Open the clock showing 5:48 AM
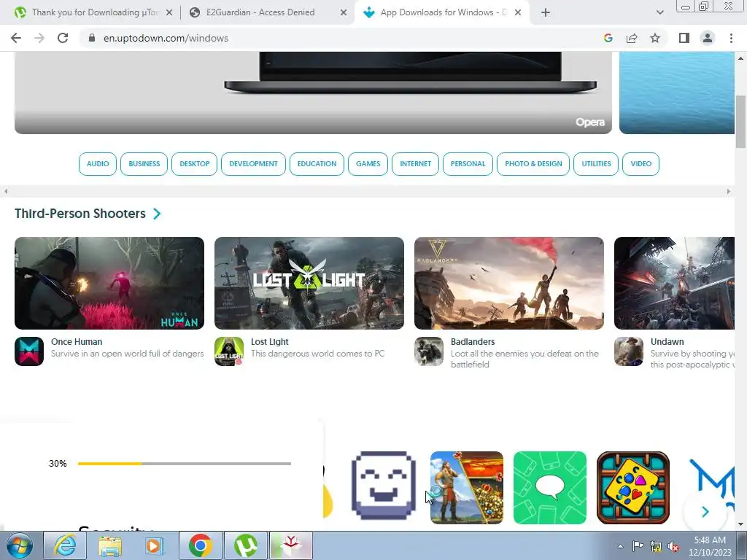 (x=710, y=546)
